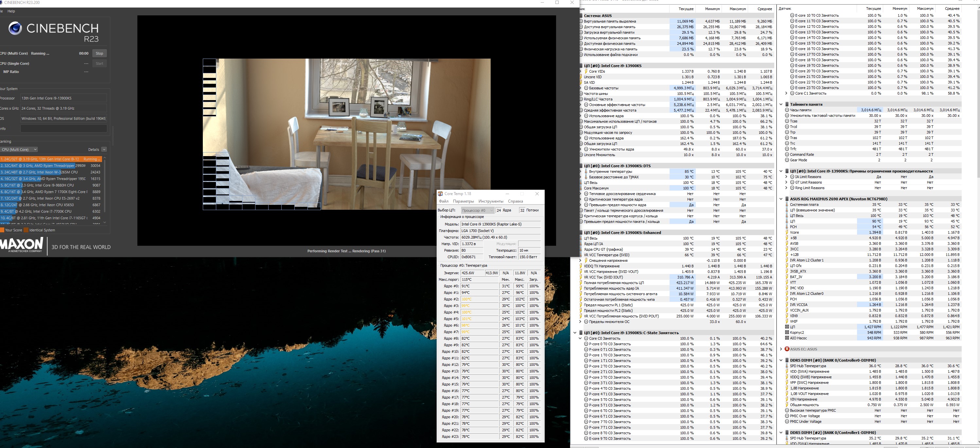Click the empty Info input field
This screenshot has height=448, width=980.
tap(63, 129)
